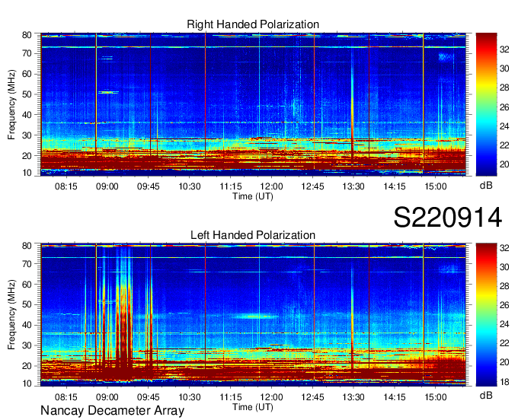Click the "15:00" time tick of the left-handed plot

436,397
